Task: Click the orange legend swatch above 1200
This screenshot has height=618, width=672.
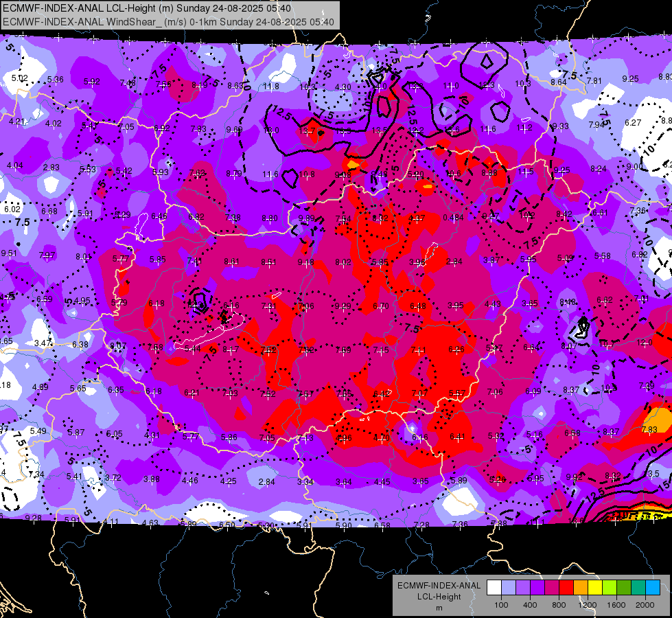Action: [x=581, y=588]
